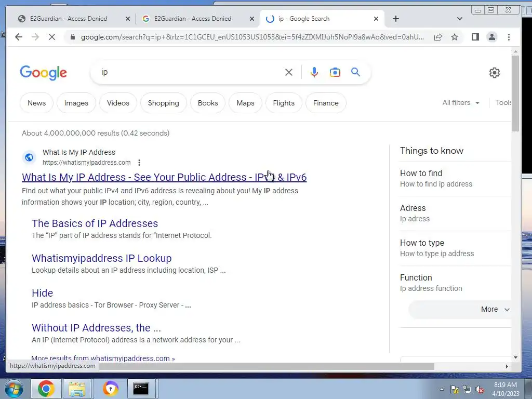532x399 pixels.
Task: Open the taskbar clock showing 8:19 AM
Action: pyautogui.click(x=506, y=389)
